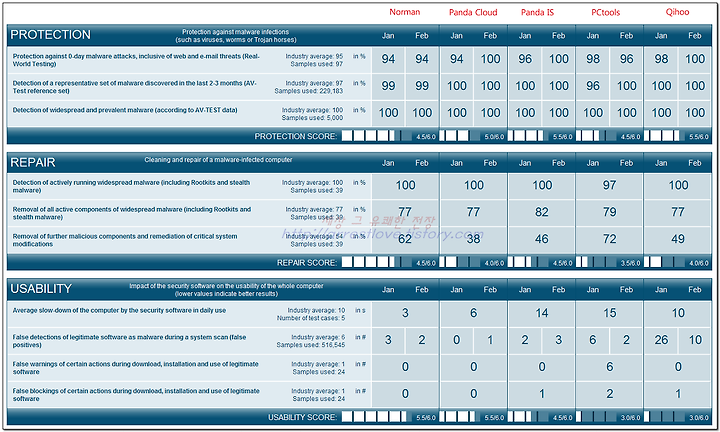The image size is (720, 432).
Task: Click the 'Samples used: 229,183' text
Action: pyautogui.click(x=309, y=91)
